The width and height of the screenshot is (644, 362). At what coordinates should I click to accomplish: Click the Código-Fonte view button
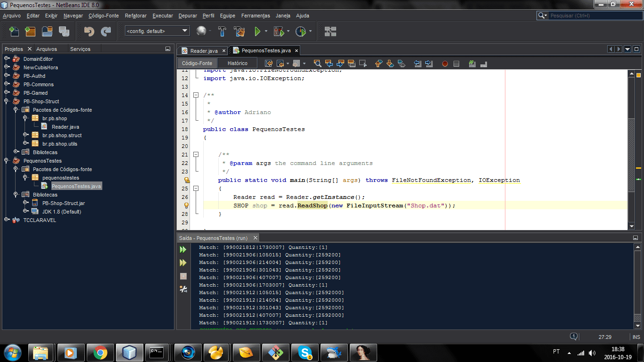pyautogui.click(x=197, y=63)
